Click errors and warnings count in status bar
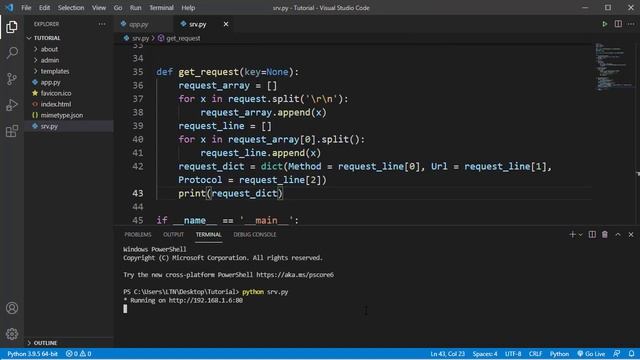 [78, 354]
